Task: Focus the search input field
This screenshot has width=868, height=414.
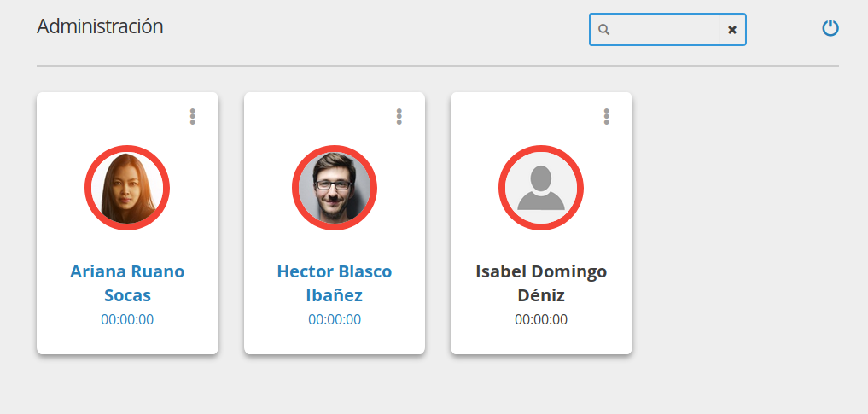Action: pyautogui.click(x=666, y=30)
